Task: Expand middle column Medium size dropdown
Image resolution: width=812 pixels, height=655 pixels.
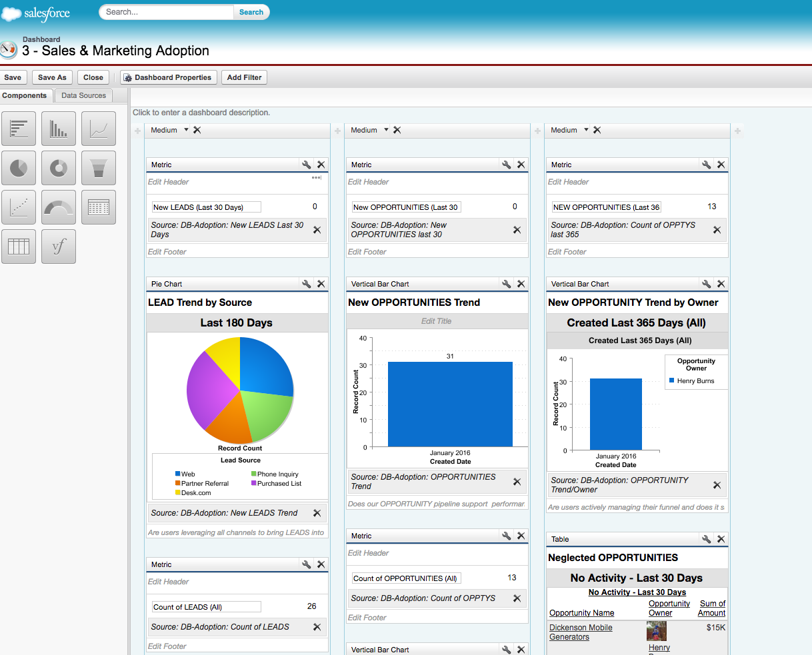Action: point(386,130)
